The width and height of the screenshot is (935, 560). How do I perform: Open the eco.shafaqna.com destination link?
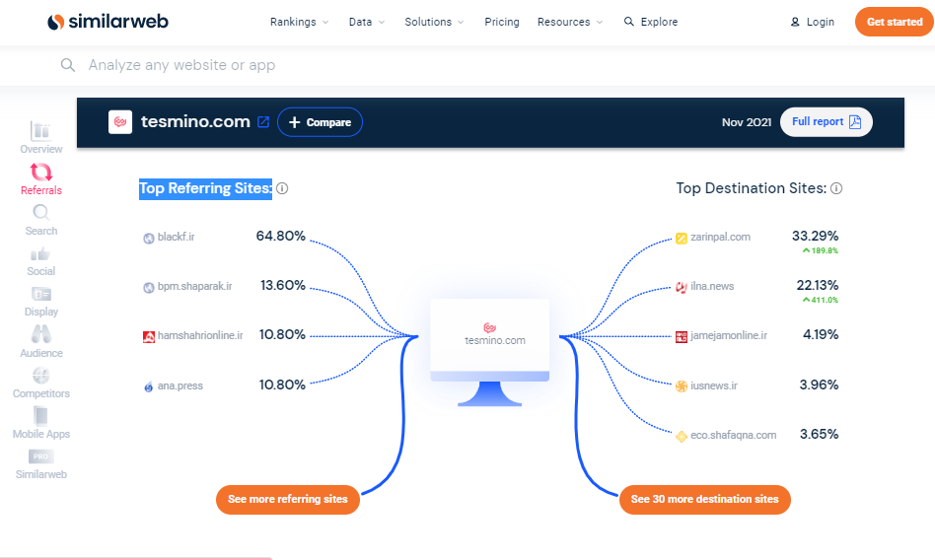point(734,436)
